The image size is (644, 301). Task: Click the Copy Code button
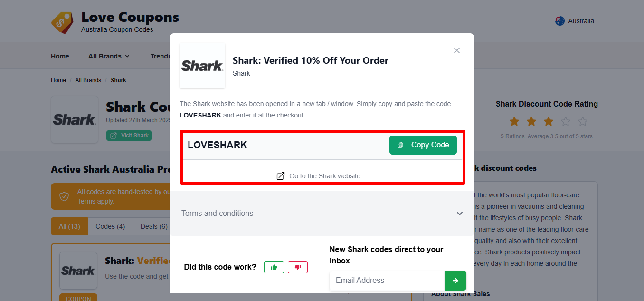[x=423, y=145]
